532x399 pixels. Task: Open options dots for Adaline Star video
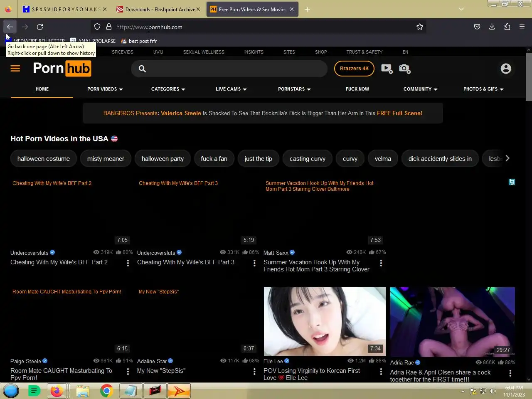254,372
